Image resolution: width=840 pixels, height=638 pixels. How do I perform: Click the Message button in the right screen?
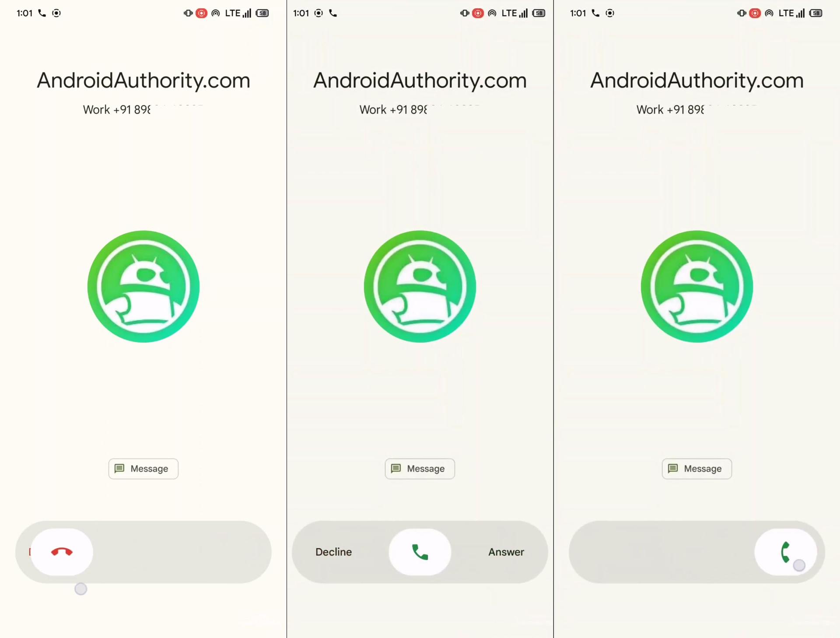coord(697,469)
